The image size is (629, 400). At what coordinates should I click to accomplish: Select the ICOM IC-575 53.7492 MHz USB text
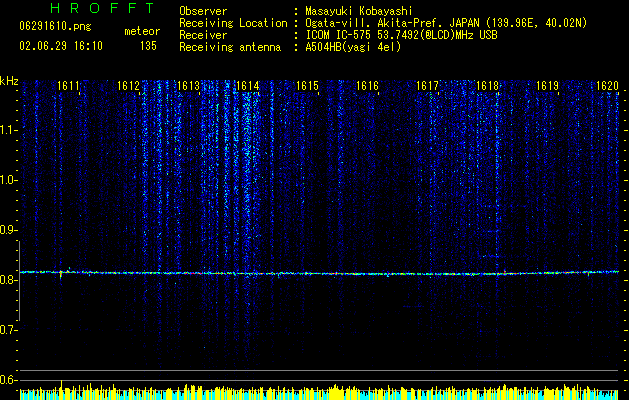[x=401, y=35]
